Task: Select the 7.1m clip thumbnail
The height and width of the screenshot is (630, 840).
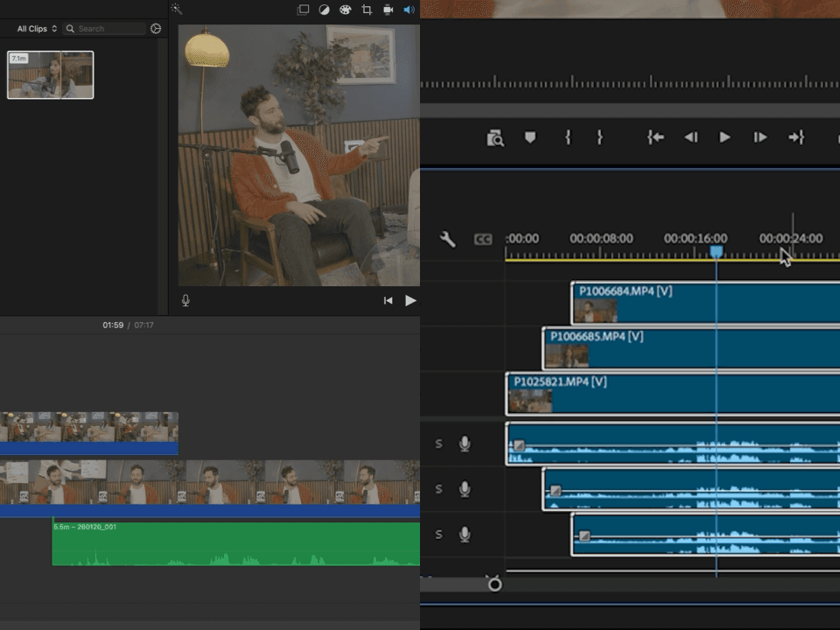Action: (x=51, y=75)
